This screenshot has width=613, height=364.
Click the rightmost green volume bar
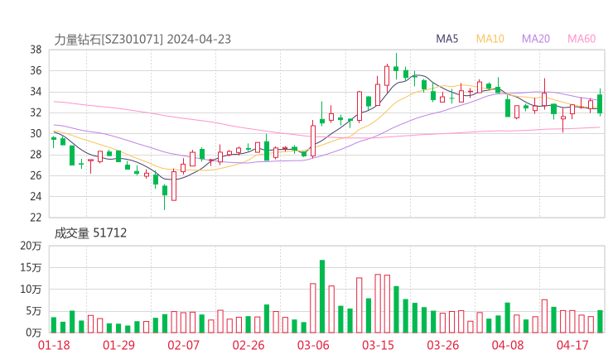pyautogui.click(x=600, y=322)
